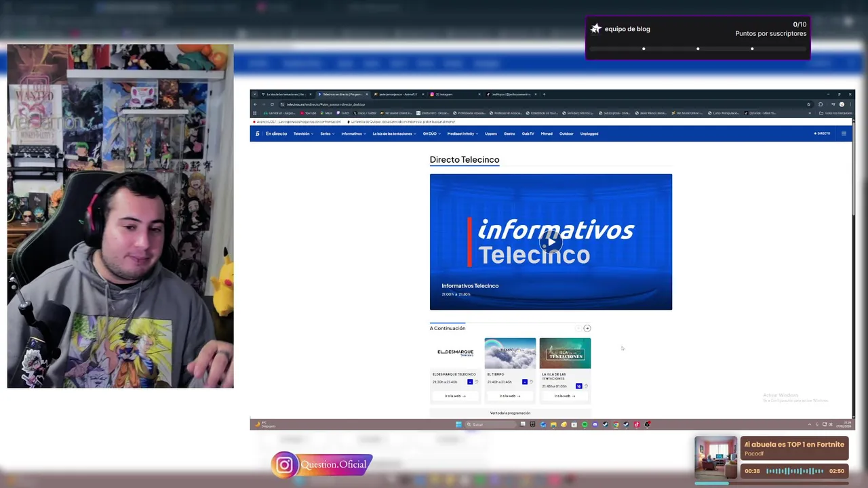
Task: Open File Explorer from the taskbar
Action: point(553,424)
